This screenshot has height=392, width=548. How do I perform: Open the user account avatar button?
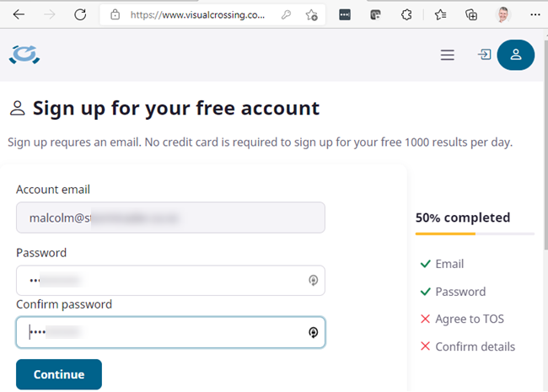coord(516,56)
